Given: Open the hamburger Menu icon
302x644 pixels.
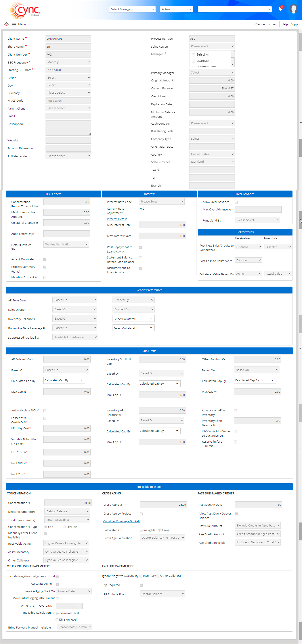Looking at the screenshot, I should (14, 25).
